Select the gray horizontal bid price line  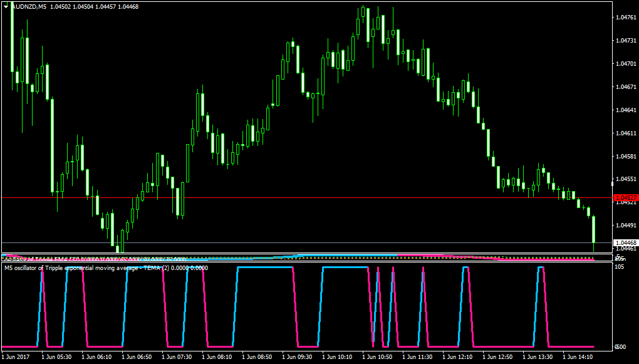click(x=306, y=242)
